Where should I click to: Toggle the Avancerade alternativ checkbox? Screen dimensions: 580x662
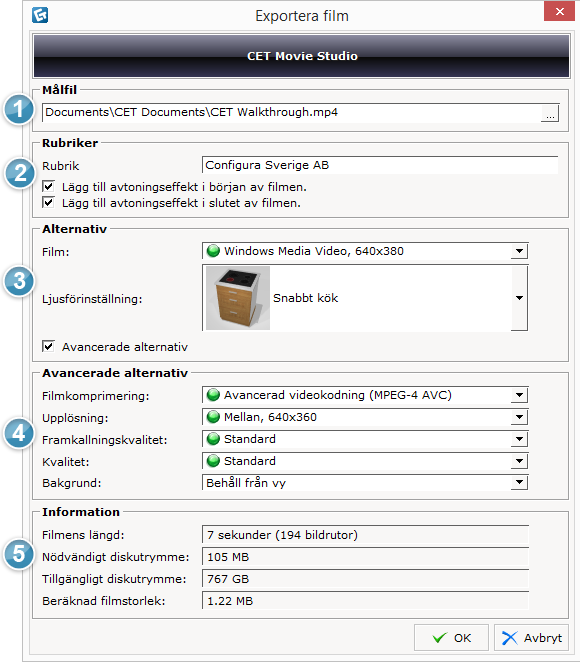click(48, 346)
